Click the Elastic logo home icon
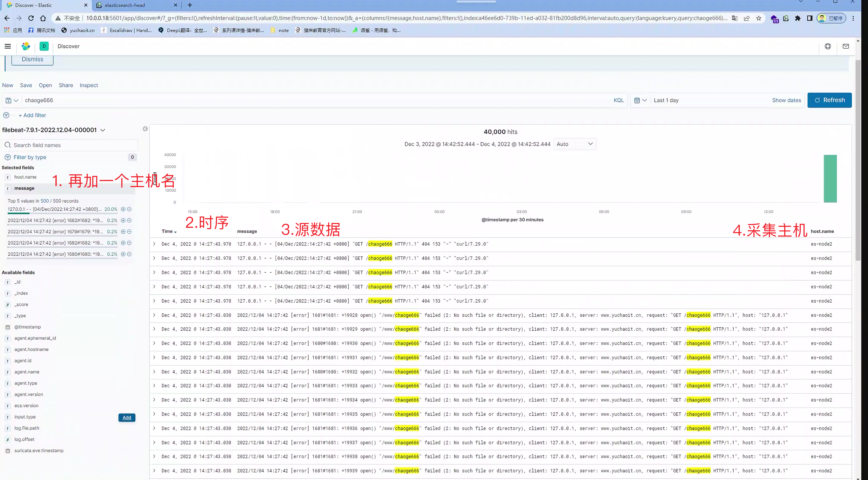The height and width of the screenshot is (480, 868). coord(26,46)
